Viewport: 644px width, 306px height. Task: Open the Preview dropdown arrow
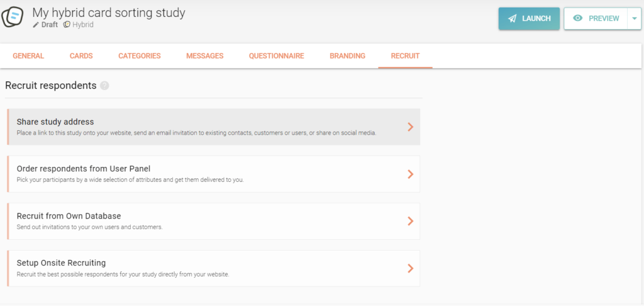coord(633,19)
